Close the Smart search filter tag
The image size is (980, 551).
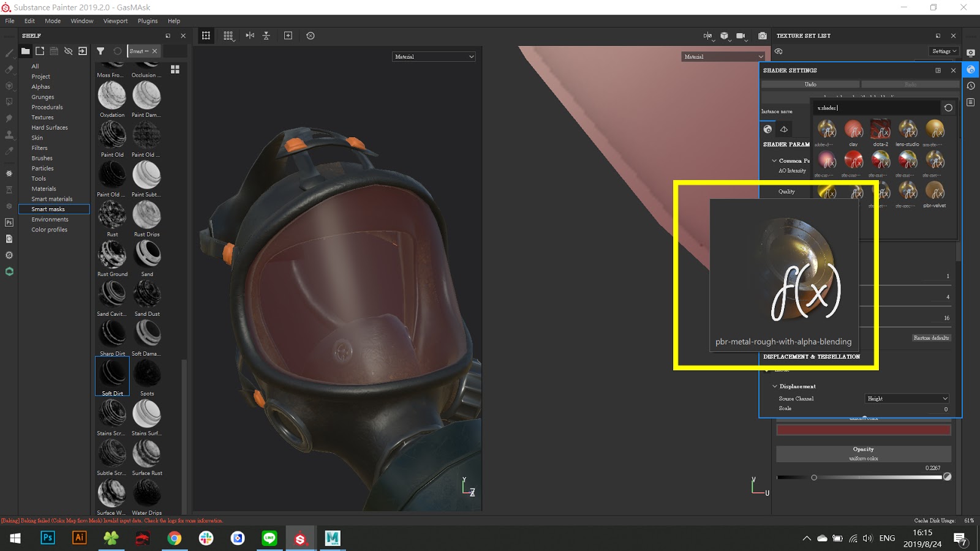[155, 51]
